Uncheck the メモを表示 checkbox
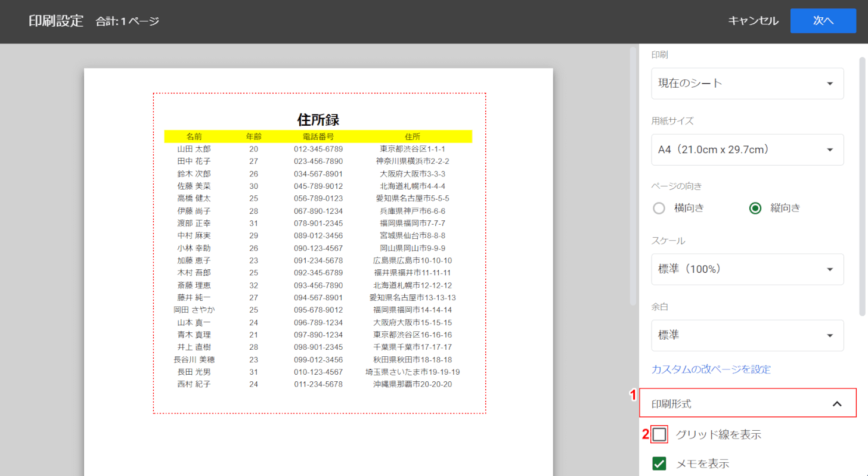The height and width of the screenshot is (476, 868). click(x=659, y=463)
